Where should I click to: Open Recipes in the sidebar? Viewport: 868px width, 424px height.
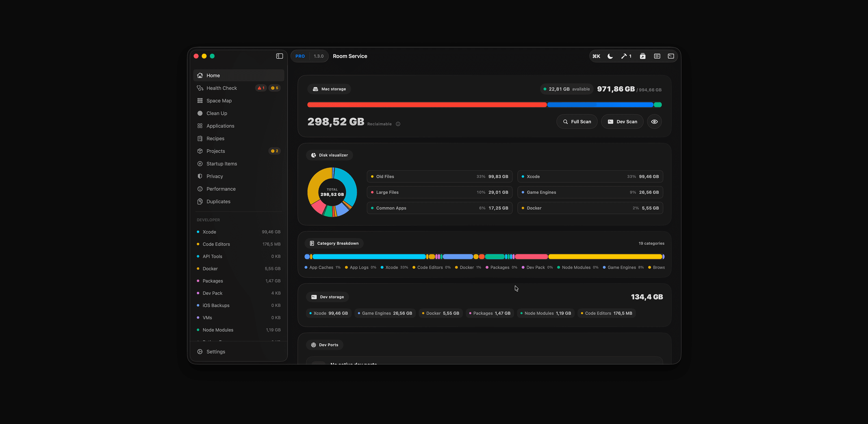tap(238, 139)
